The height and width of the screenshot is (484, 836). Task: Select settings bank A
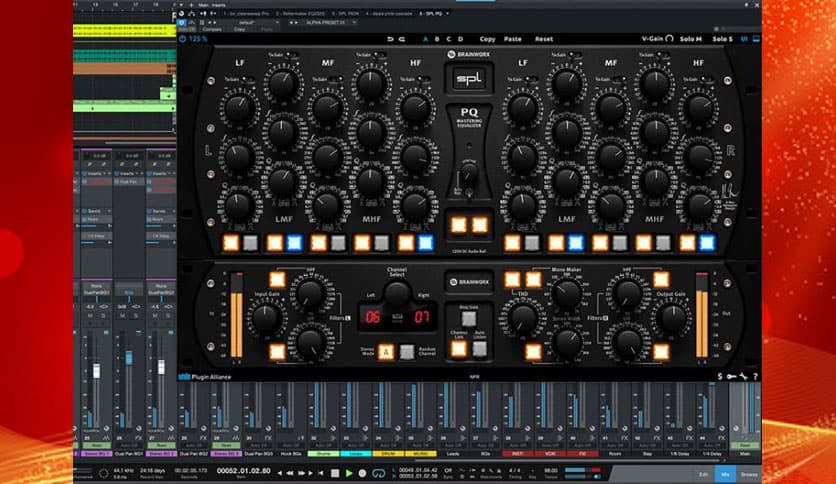(x=425, y=39)
